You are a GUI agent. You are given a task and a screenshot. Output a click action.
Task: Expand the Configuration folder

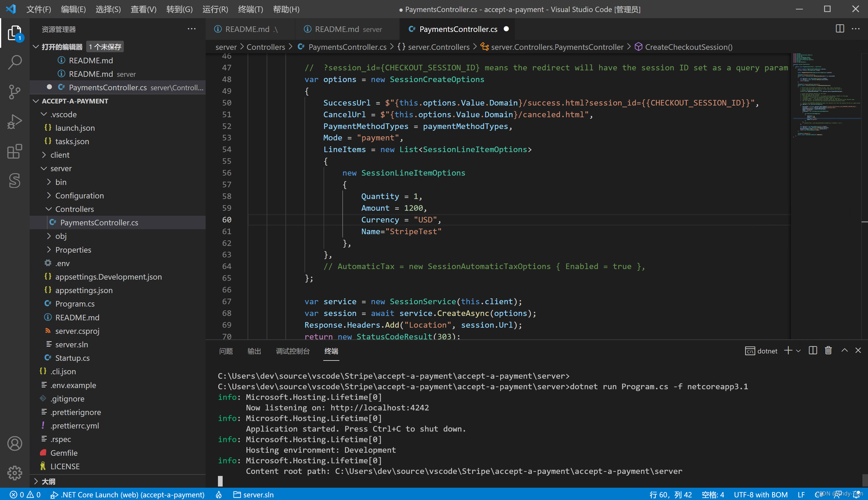pos(49,195)
